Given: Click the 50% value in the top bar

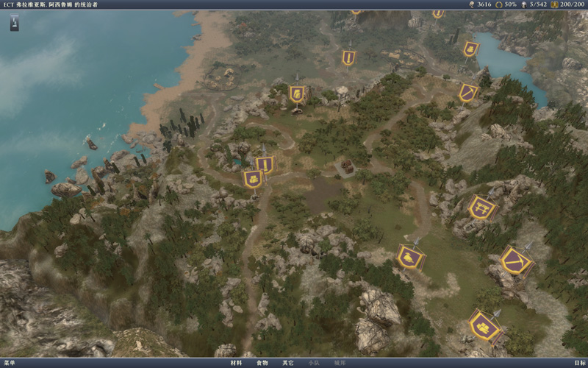Looking at the screenshot, I should coord(510,4).
